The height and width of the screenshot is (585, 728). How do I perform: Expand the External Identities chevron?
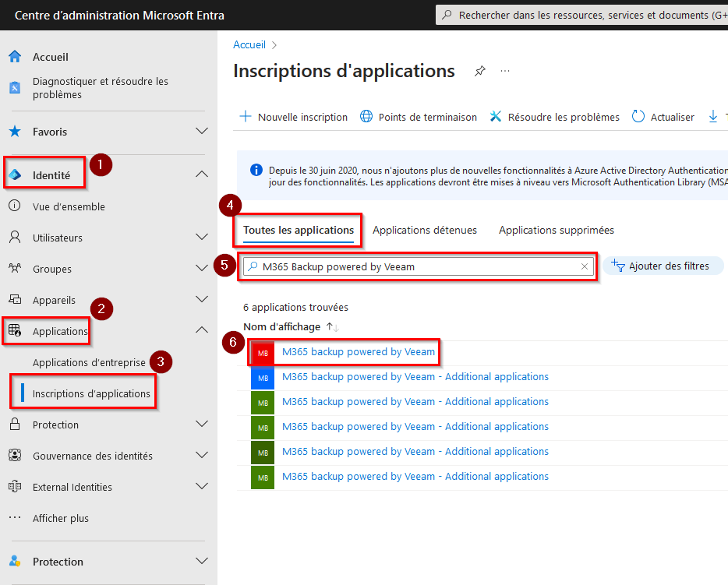[x=202, y=486]
